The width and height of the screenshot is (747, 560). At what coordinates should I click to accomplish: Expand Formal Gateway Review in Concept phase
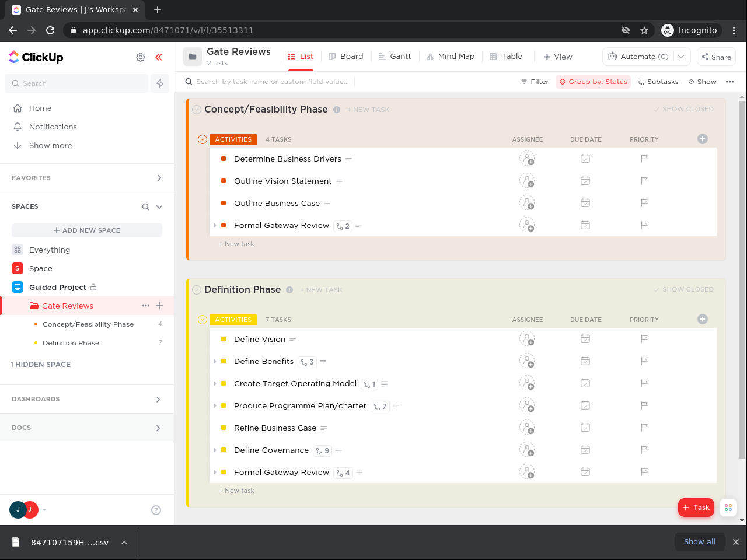click(x=215, y=226)
